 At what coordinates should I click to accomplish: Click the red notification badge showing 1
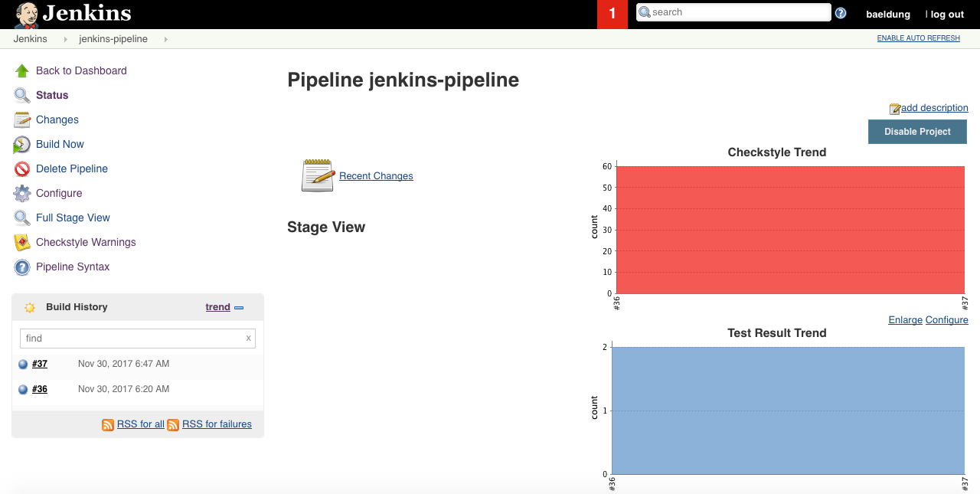pyautogui.click(x=612, y=14)
